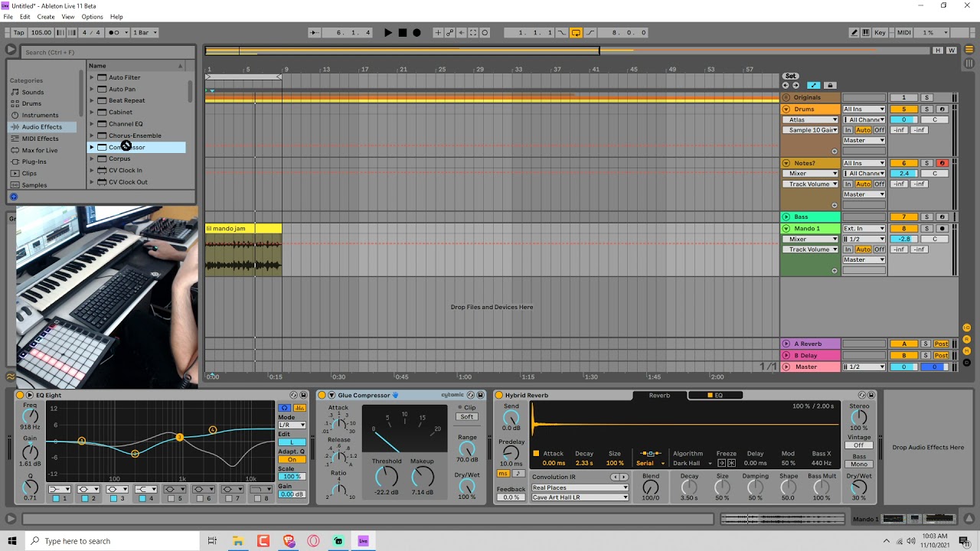Switch to Hybrid Reverb EQ tab
The width and height of the screenshot is (980, 551).
(x=715, y=395)
